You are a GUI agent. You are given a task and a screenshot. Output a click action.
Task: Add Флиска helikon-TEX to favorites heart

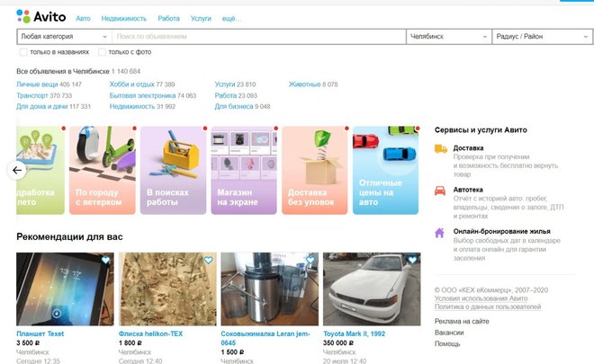208,261
